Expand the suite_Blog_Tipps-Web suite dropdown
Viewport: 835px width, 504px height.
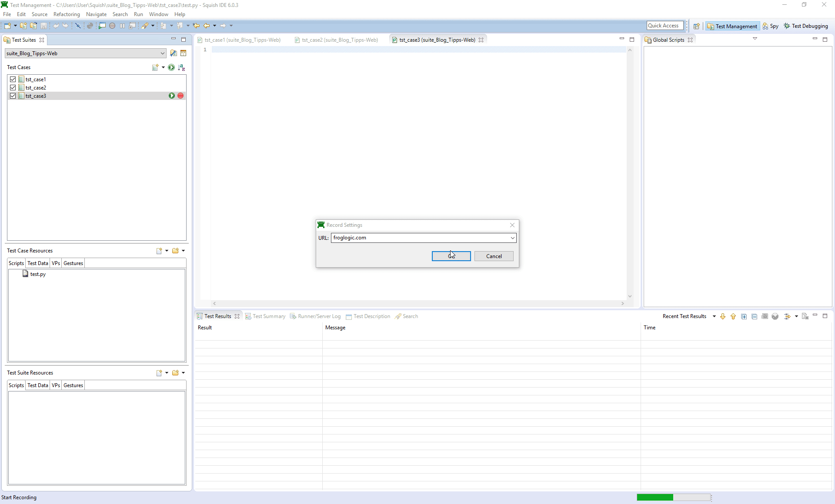click(x=162, y=53)
